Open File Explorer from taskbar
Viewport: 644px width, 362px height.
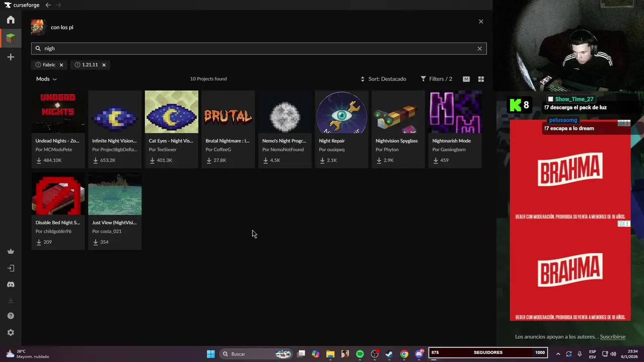point(330,354)
